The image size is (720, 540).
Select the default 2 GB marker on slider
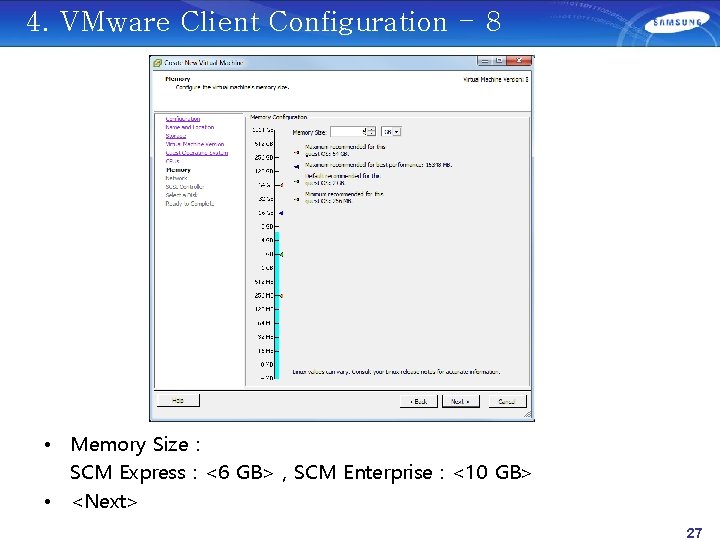click(x=281, y=254)
